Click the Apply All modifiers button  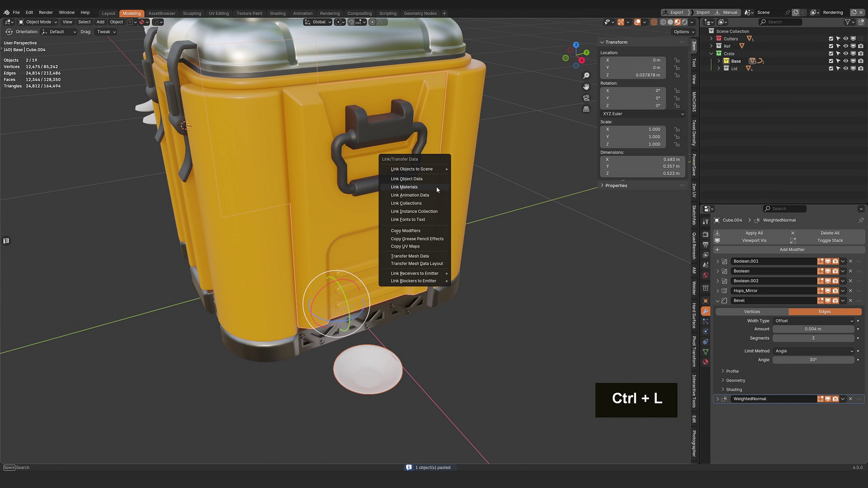click(754, 233)
